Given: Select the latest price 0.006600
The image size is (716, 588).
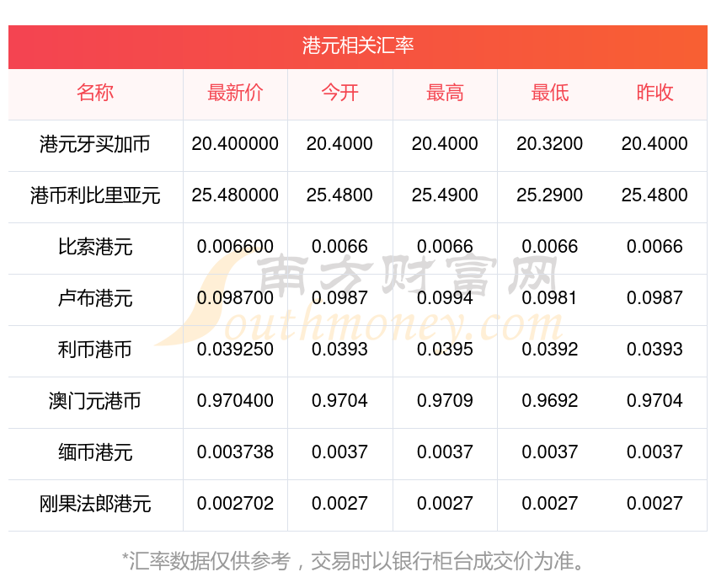Looking at the screenshot, I should tap(235, 247).
